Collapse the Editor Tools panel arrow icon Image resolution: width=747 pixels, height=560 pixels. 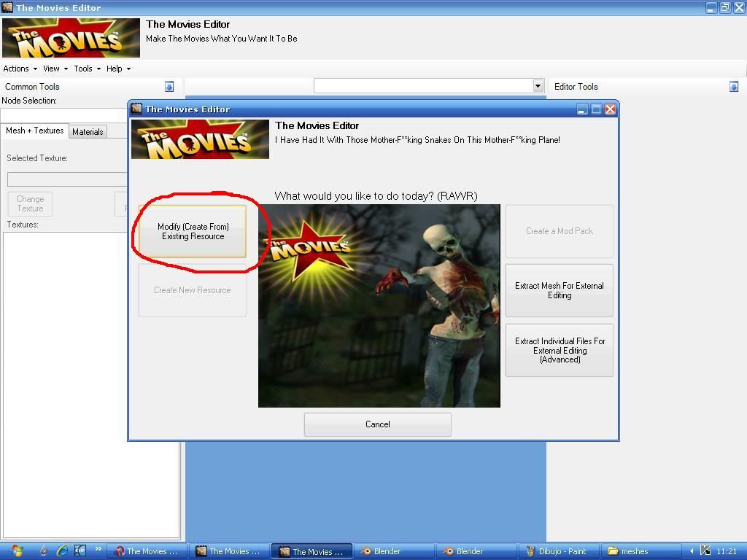734,87
